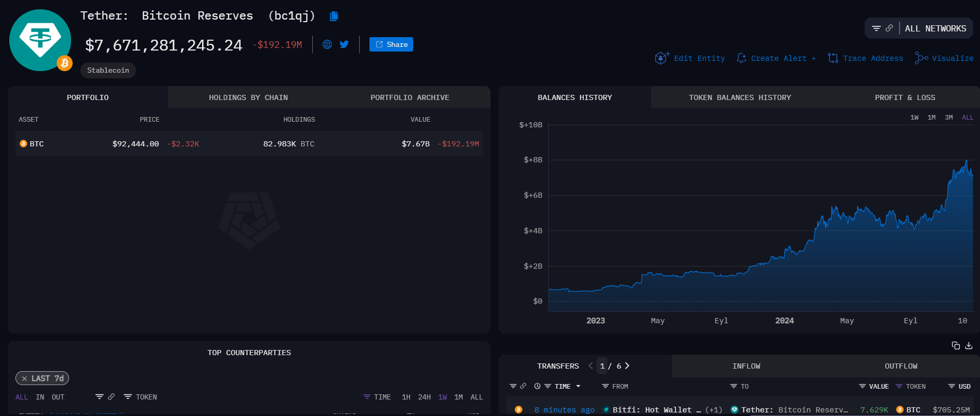Click transfers filter lines icon beside link icon
This screenshot has width=980, height=416.
[513, 386]
